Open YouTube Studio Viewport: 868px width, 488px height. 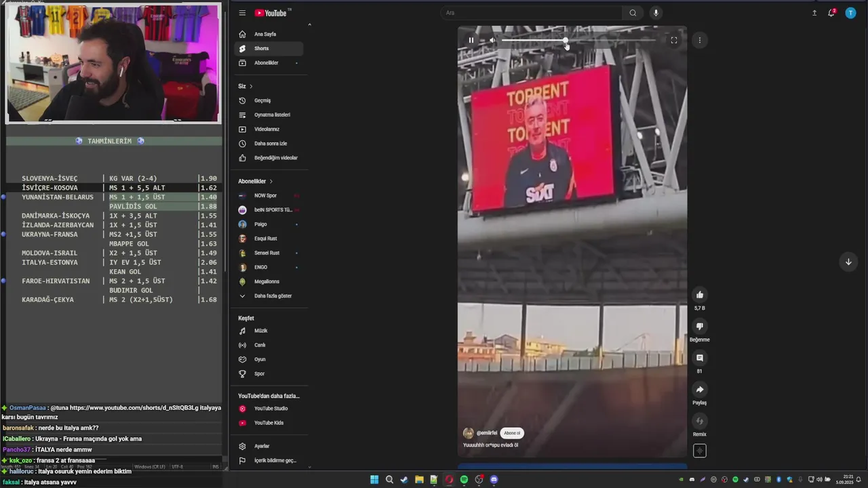(269, 409)
